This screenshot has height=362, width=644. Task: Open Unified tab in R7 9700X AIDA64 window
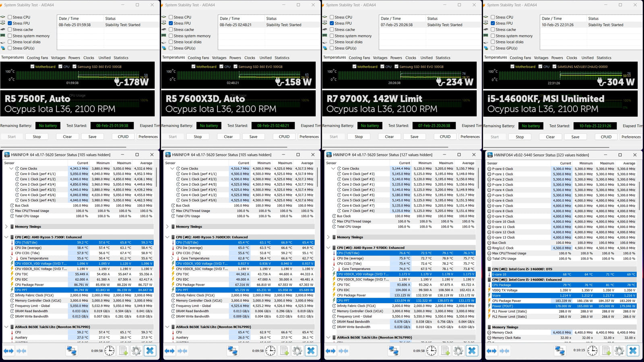[427, 58]
